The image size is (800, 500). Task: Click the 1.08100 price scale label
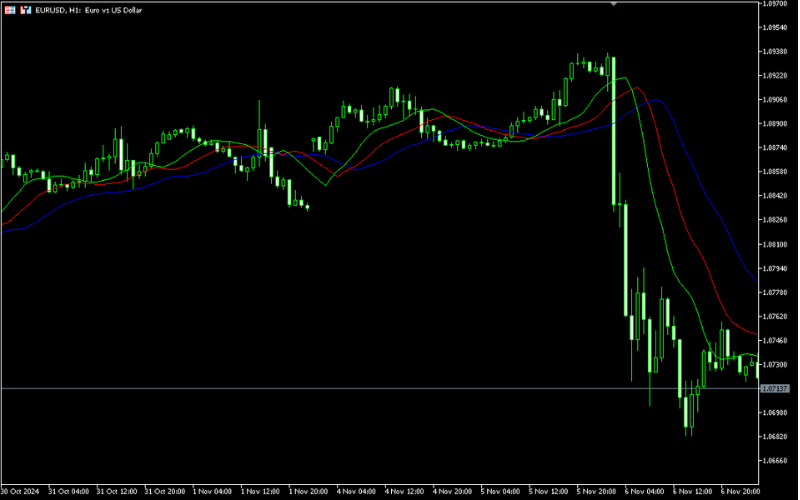tap(774, 244)
